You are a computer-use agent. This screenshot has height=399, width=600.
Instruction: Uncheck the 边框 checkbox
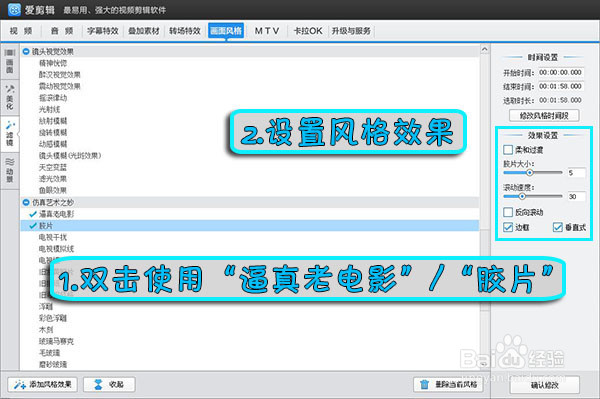[508, 227]
